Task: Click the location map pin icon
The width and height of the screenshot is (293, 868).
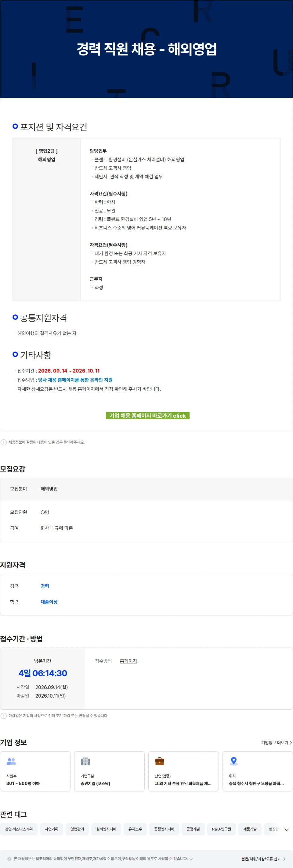Action: tap(234, 761)
